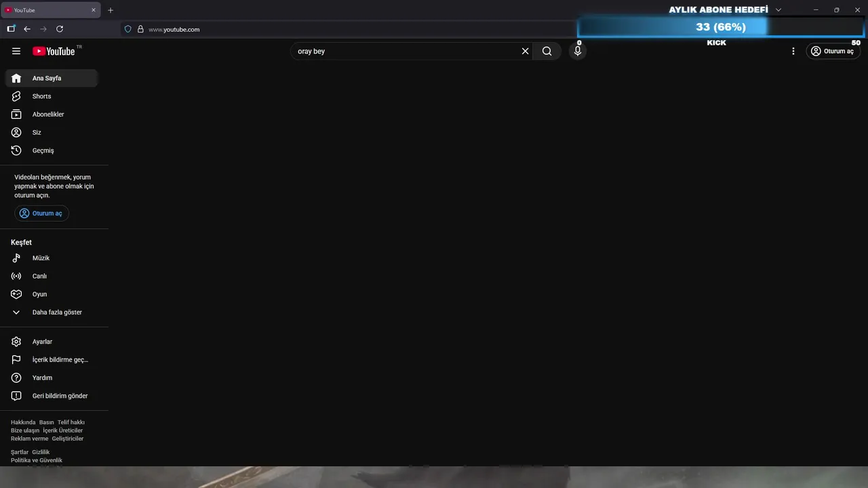The height and width of the screenshot is (488, 868).
Task: Click the flag icon for report history
Action: tap(16, 360)
